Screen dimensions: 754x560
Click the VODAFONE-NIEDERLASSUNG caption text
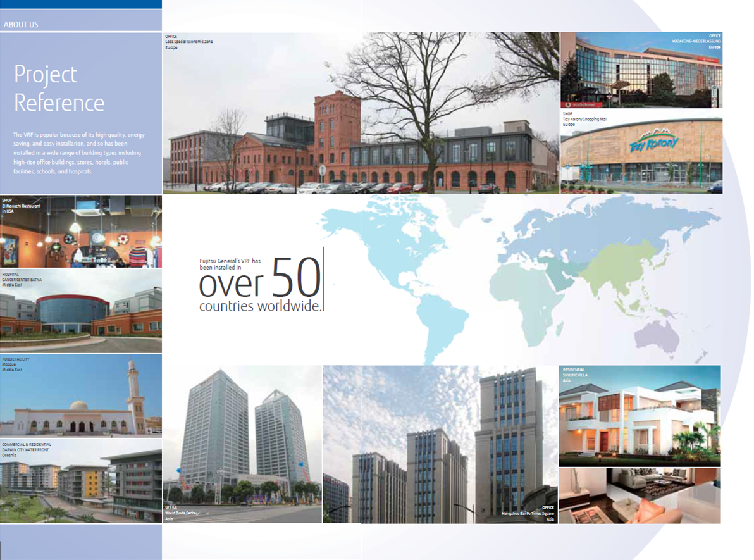coord(696,41)
